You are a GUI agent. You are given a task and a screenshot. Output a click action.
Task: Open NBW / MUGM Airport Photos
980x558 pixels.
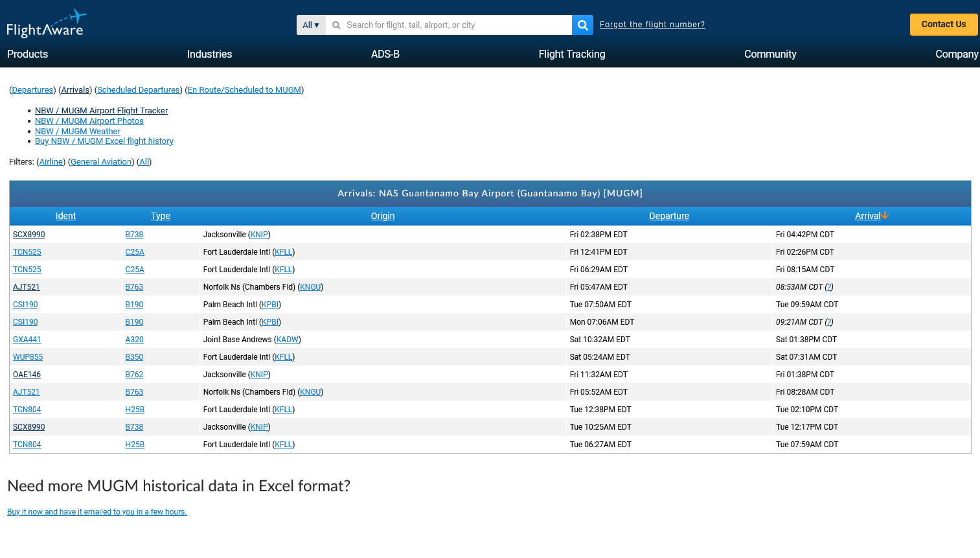pyautogui.click(x=89, y=121)
